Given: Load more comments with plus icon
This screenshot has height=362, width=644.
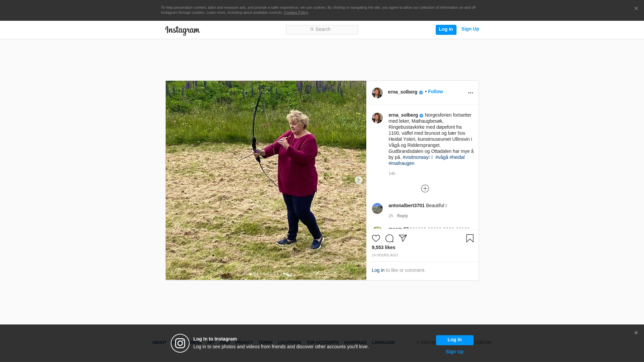Looking at the screenshot, I should (x=425, y=188).
